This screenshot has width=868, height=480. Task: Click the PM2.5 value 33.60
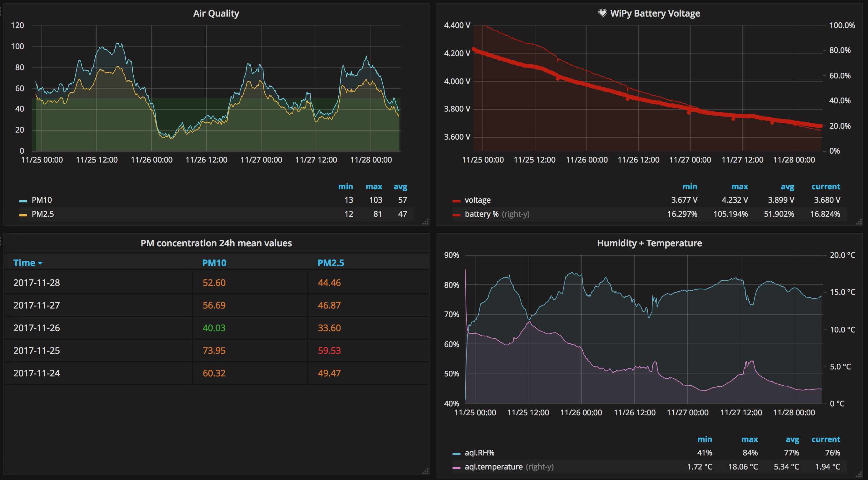click(329, 328)
